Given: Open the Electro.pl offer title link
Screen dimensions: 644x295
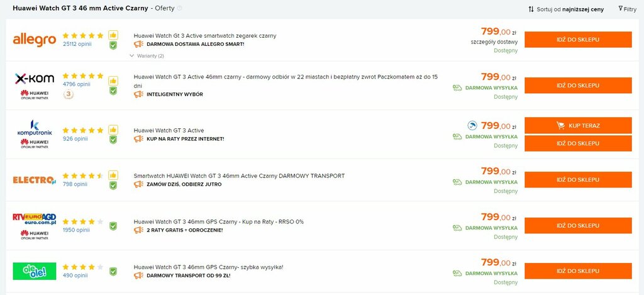Looking at the screenshot, I should pos(239,176).
